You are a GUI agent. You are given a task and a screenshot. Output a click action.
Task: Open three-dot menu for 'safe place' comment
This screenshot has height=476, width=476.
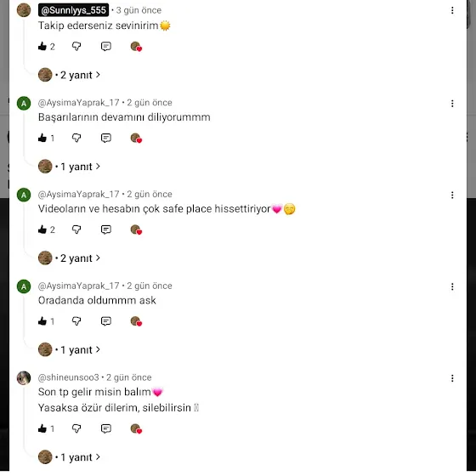tap(452, 195)
